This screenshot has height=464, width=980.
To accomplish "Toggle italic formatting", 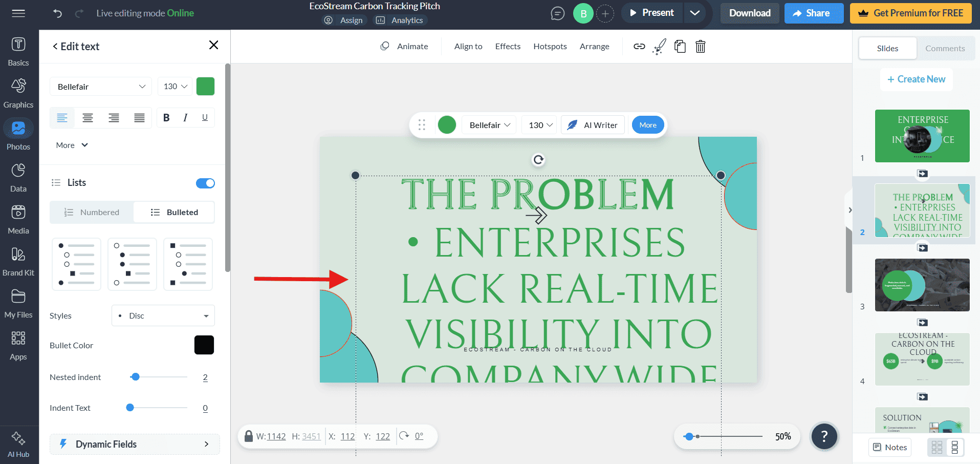I will tap(185, 118).
